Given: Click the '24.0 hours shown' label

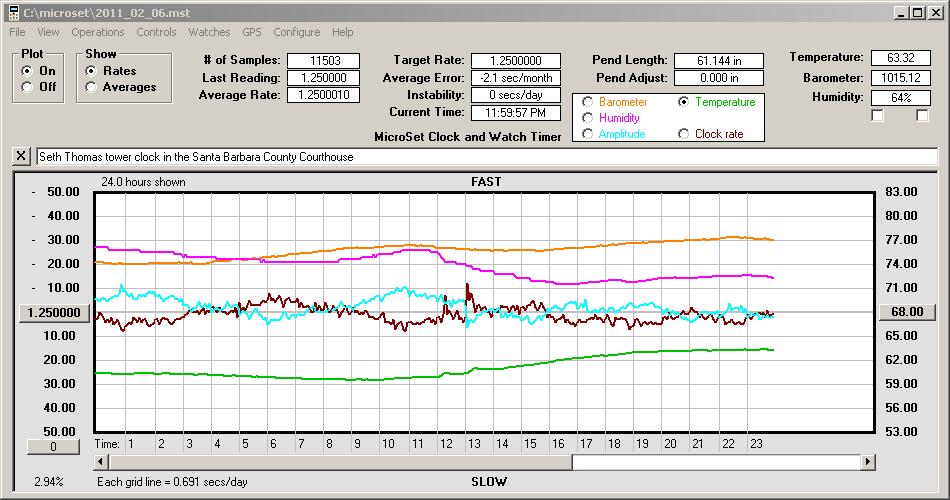Looking at the screenshot, I should click(x=143, y=182).
